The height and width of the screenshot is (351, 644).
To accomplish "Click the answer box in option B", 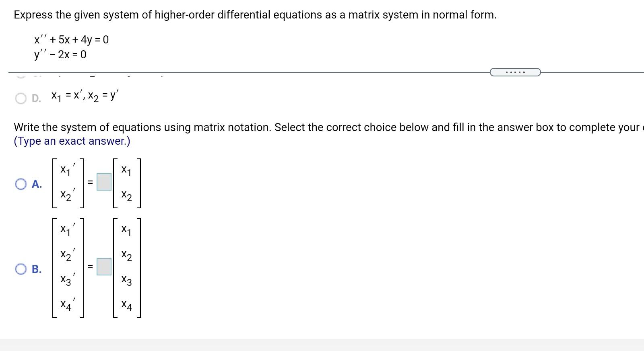I will 104,267.
